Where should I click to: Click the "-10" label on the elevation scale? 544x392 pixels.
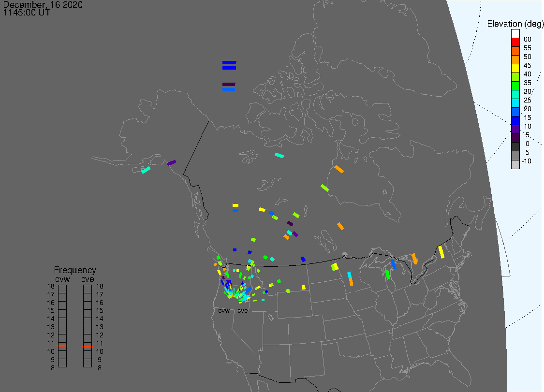[x=527, y=161]
